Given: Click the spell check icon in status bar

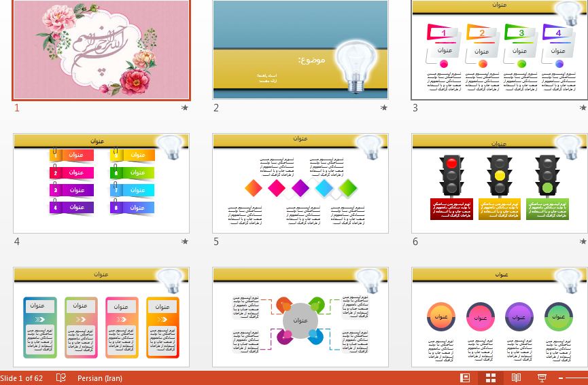Looking at the screenshot, I should [x=61, y=378].
